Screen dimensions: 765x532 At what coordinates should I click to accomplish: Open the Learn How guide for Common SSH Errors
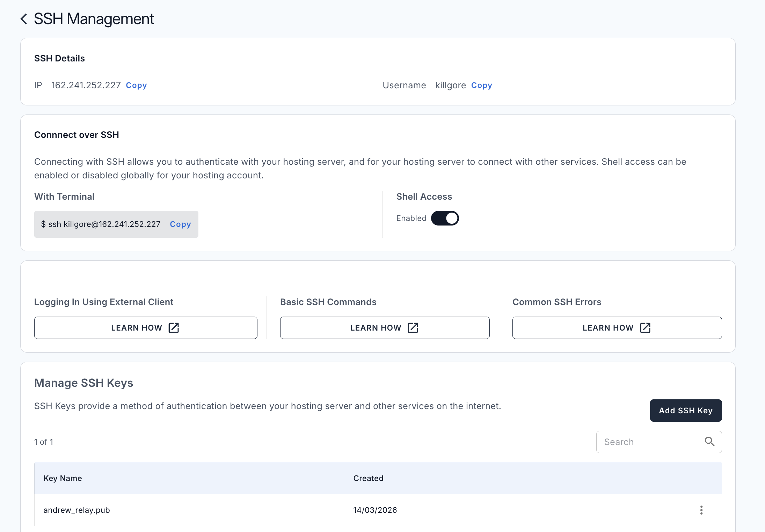click(617, 327)
